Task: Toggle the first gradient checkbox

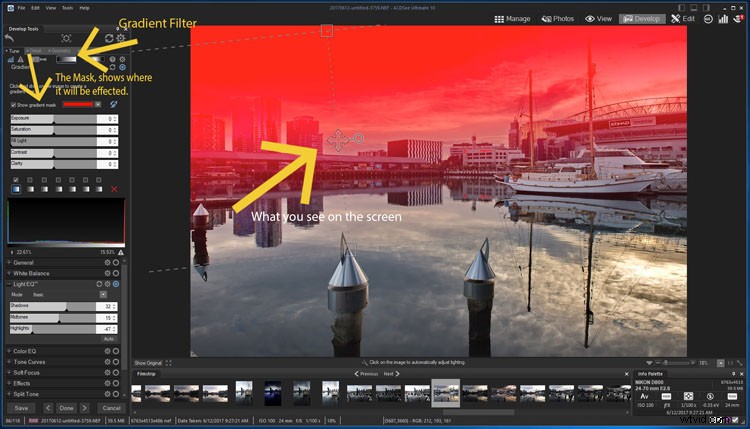Action: [16, 180]
